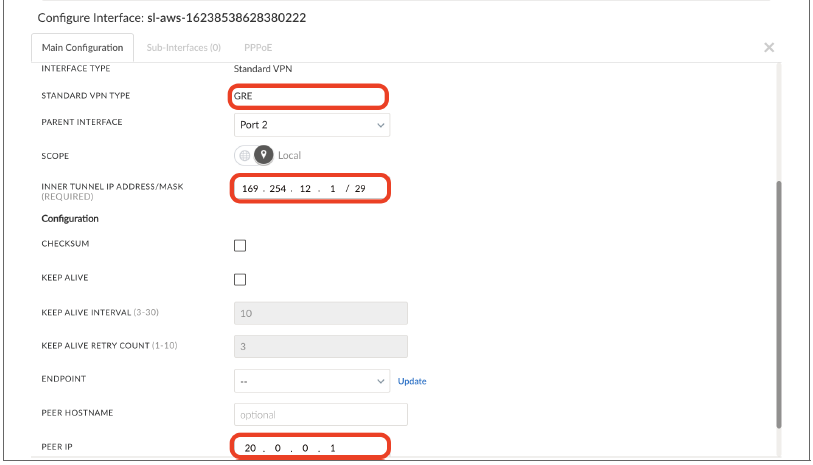Select the global scope globe icon
Screen dimensions: 813x465
pyautogui.click(x=245, y=156)
